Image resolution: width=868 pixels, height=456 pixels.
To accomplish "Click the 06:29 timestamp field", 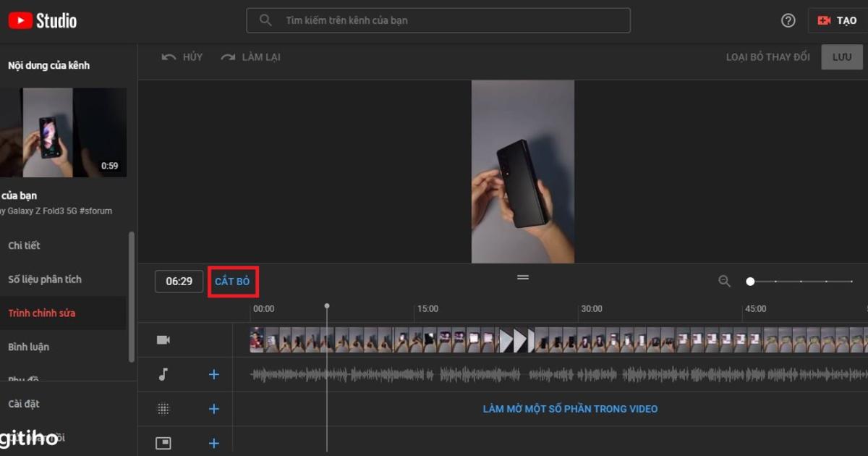I will pyautogui.click(x=179, y=281).
